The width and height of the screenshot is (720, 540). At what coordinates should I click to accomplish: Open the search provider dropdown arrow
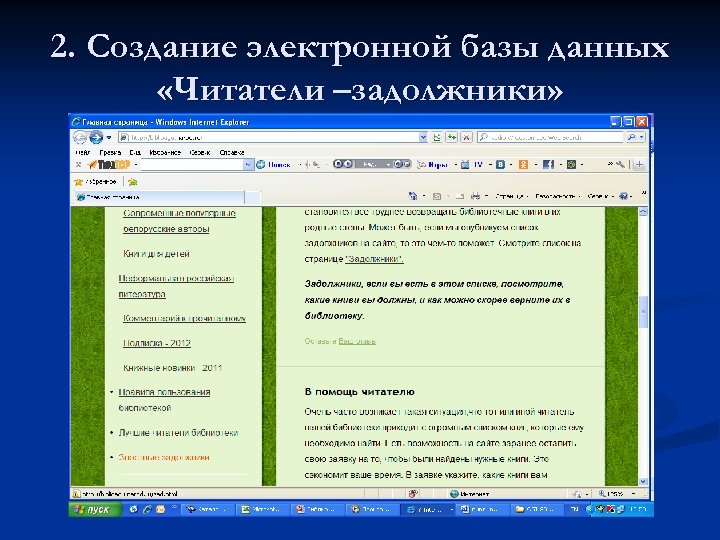[x=642, y=137]
